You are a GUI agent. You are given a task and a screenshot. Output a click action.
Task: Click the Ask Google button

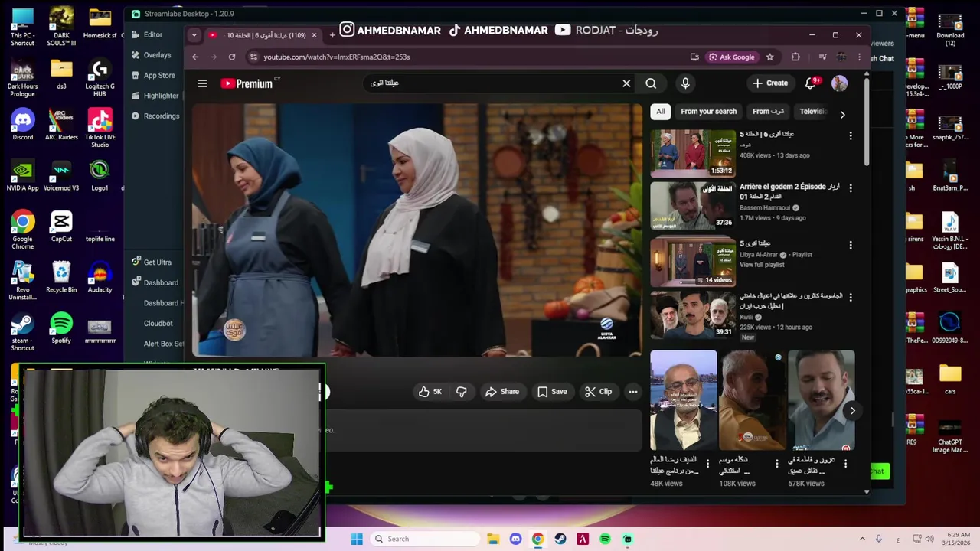pos(732,57)
